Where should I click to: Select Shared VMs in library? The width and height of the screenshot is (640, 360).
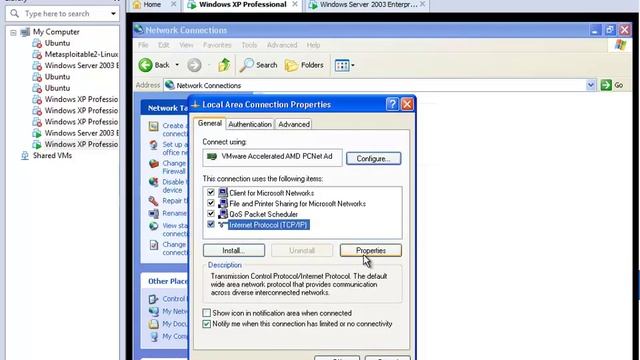pyautogui.click(x=52, y=156)
